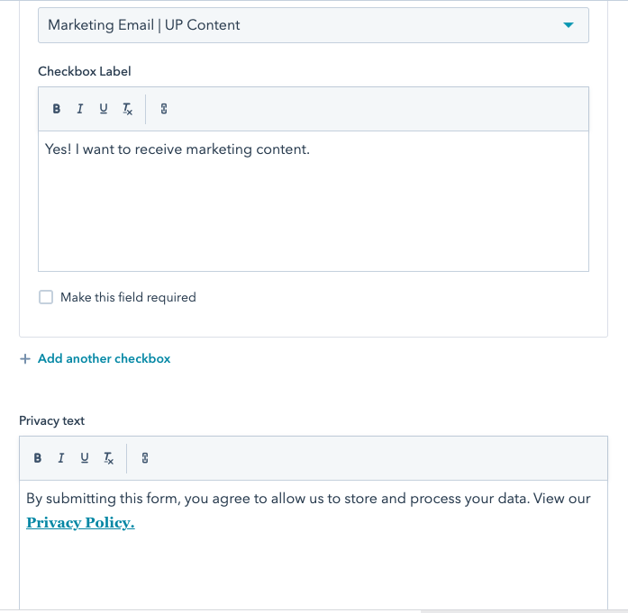Click the plus icon beside Add another checkbox

click(x=25, y=359)
